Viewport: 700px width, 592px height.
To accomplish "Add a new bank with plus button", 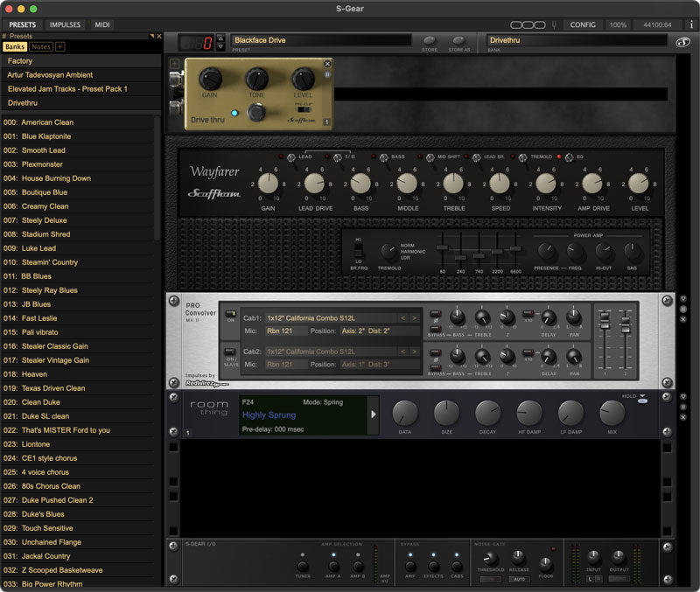I will pos(60,47).
